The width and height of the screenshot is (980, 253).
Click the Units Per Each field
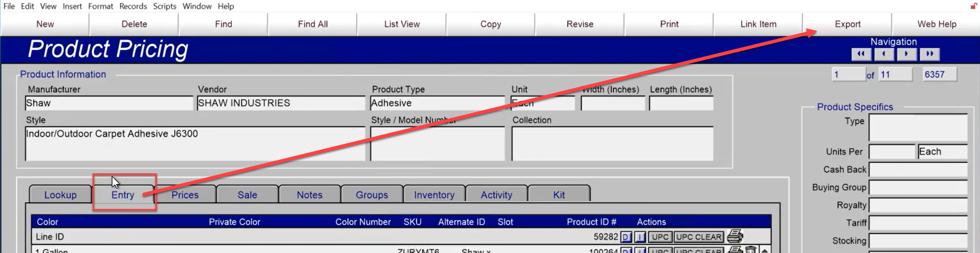(x=942, y=151)
